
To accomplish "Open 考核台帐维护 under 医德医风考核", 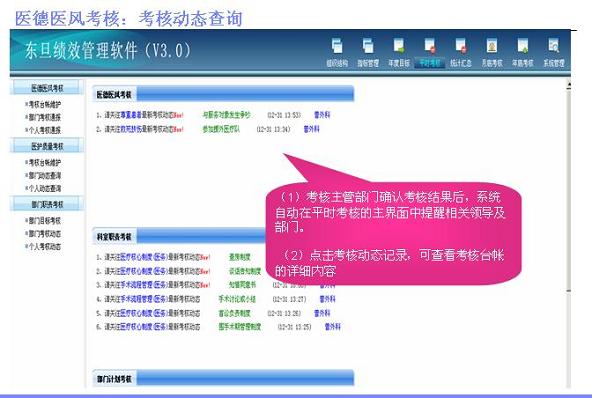I will (x=43, y=104).
